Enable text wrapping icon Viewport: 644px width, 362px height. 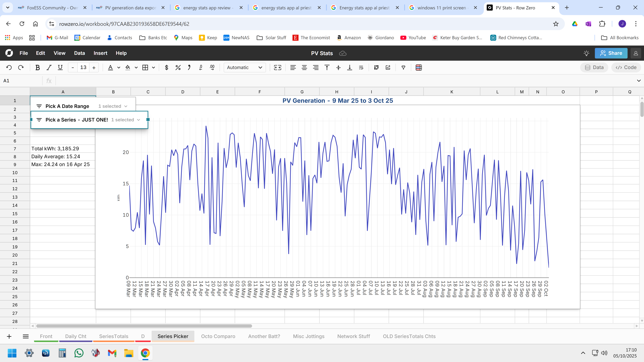click(x=361, y=67)
